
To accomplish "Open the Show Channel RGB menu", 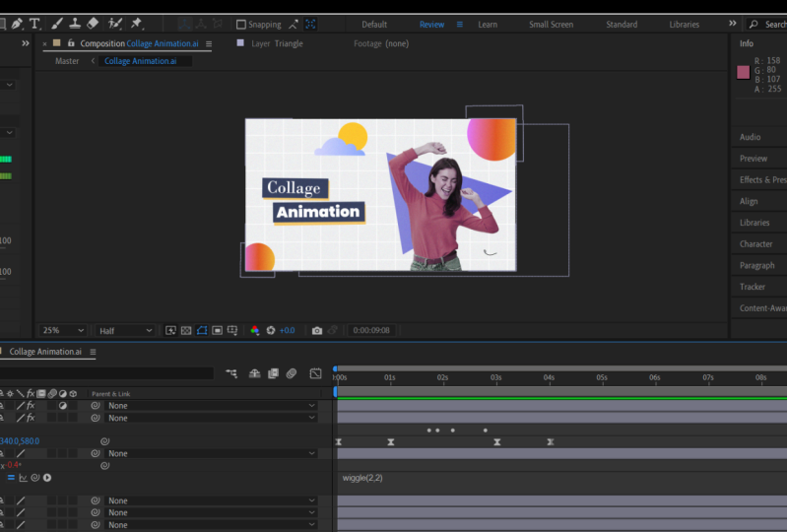I will pos(255,330).
